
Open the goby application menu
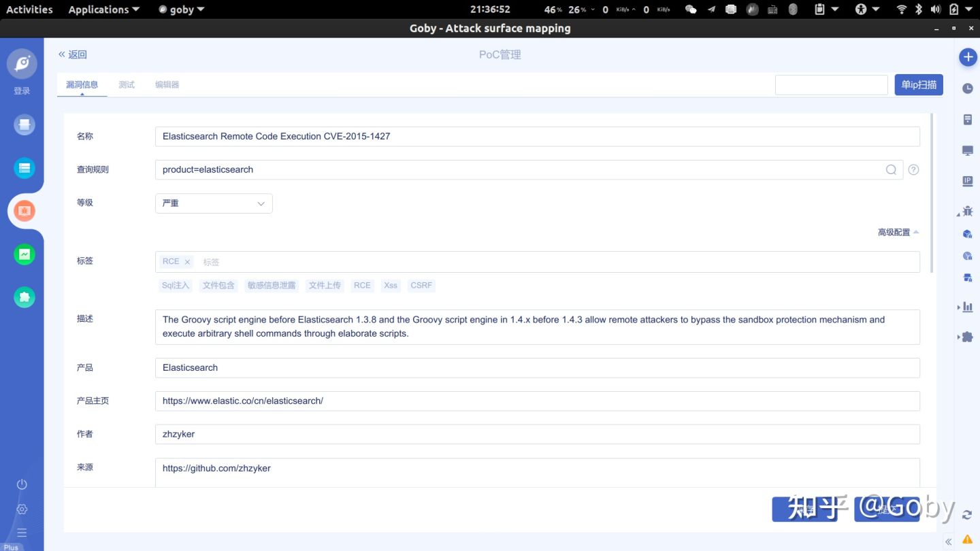[x=181, y=10]
